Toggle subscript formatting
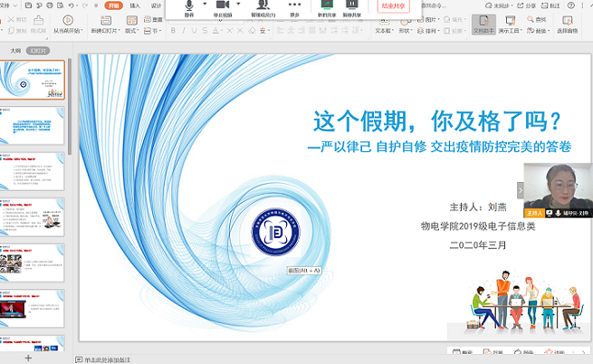The image size is (593, 364). (x=240, y=31)
